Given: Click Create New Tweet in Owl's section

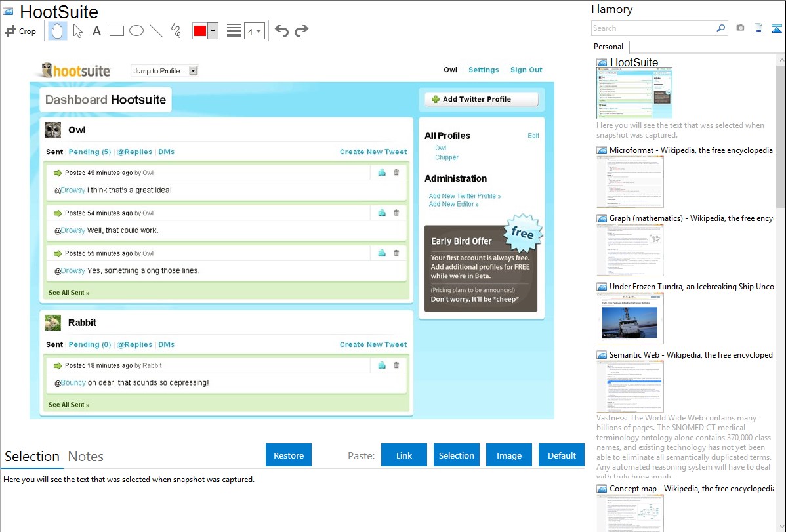Looking at the screenshot, I should coord(373,152).
